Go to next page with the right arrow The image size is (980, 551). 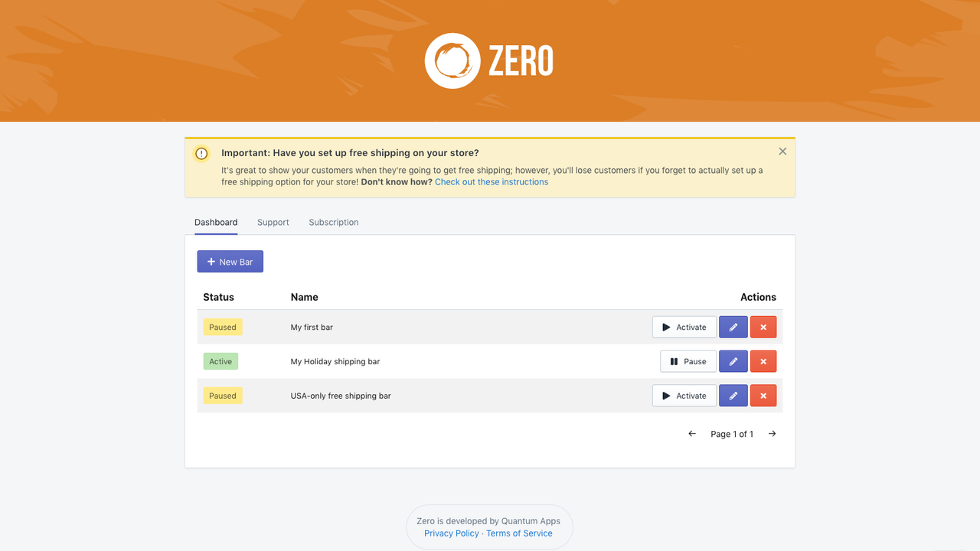pos(772,433)
